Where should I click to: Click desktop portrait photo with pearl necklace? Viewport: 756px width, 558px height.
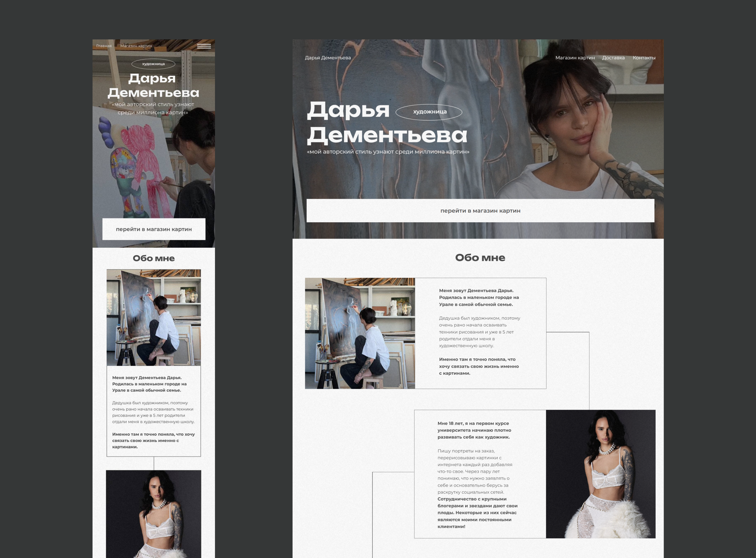point(601,474)
